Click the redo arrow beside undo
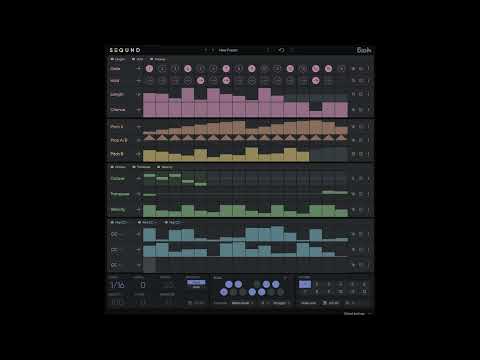Screen dimensions: 480x360 292,50
